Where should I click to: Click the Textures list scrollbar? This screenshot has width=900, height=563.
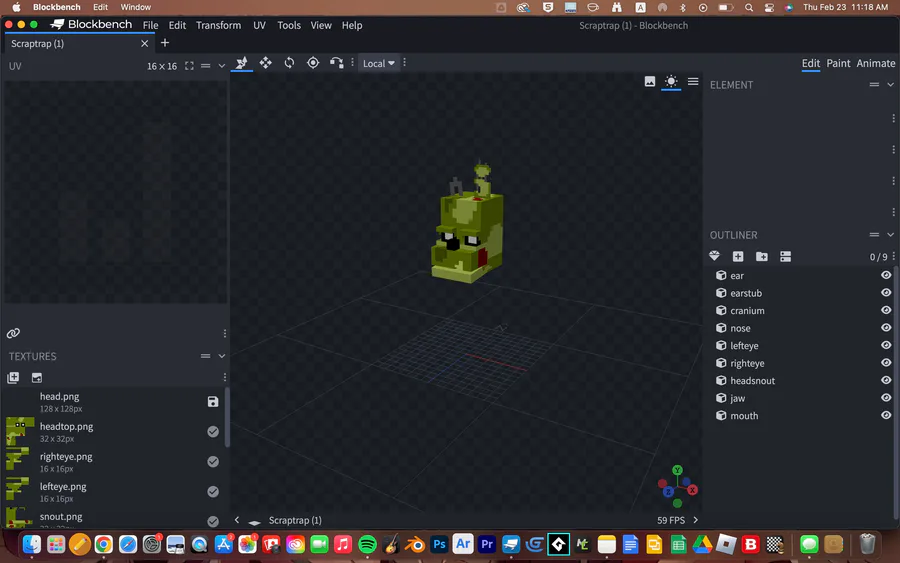(x=227, y=417)
